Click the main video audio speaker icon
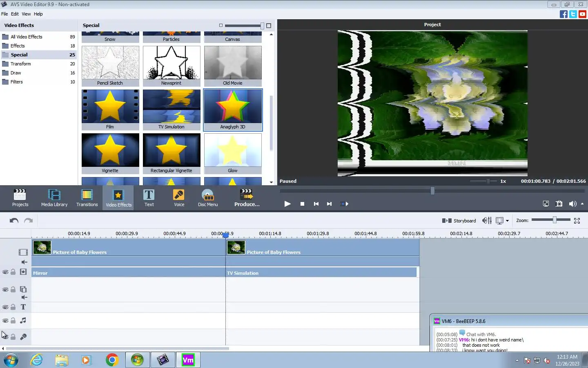Viewport: 588px width, 368px height. (24, 262)
